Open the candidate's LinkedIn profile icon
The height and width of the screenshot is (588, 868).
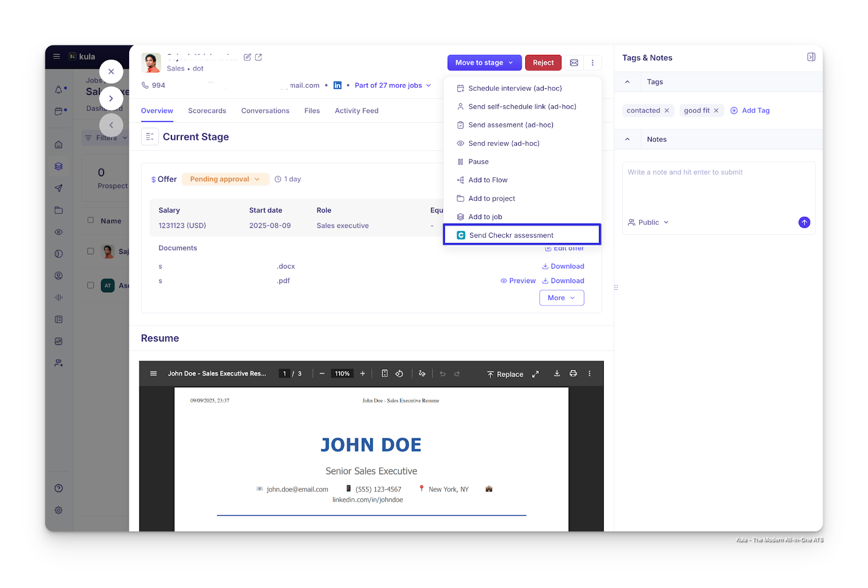click(337, 85)
